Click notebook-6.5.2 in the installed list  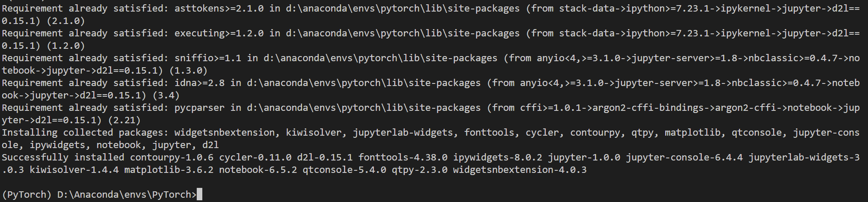click(258, 170)
